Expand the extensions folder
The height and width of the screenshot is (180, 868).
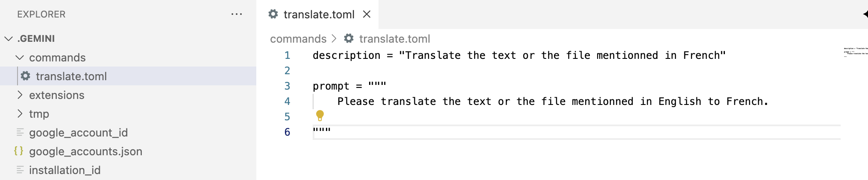(x=20, y=95)
